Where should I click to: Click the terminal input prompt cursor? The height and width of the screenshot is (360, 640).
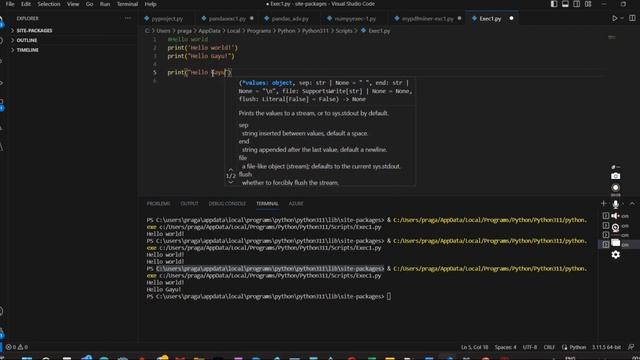(389, 297)
